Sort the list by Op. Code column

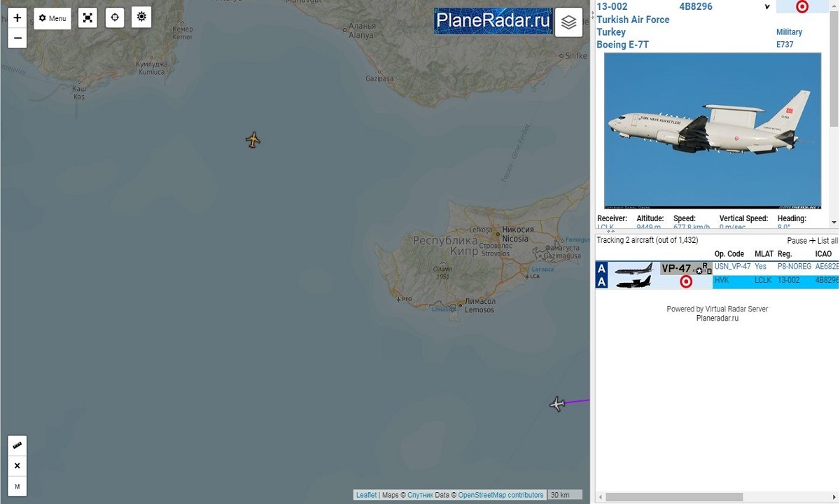point(729,253)
